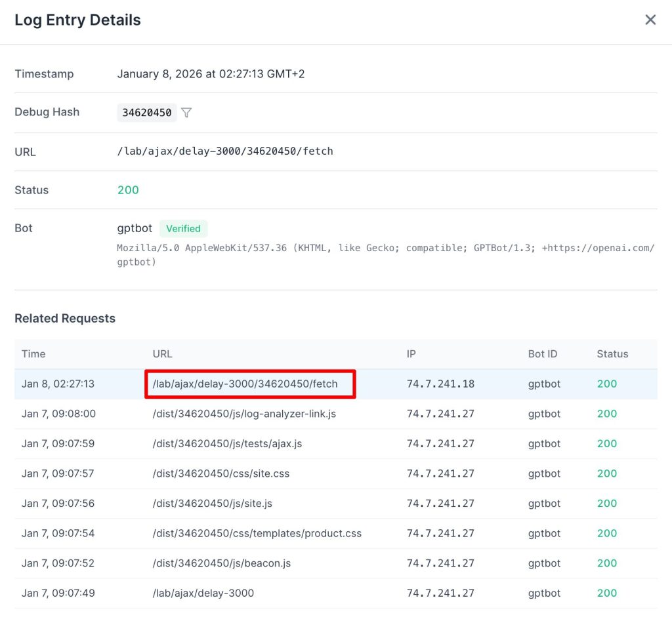Click the filter icon beside Debug Hash
The height and width of the screenshot is (621, 672).
point(186,113)
